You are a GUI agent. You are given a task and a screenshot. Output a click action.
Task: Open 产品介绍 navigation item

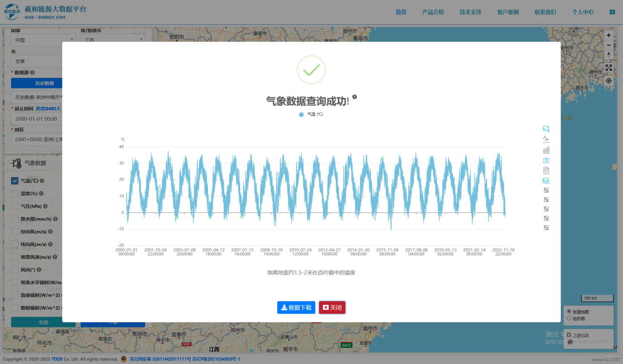point(433,12)
